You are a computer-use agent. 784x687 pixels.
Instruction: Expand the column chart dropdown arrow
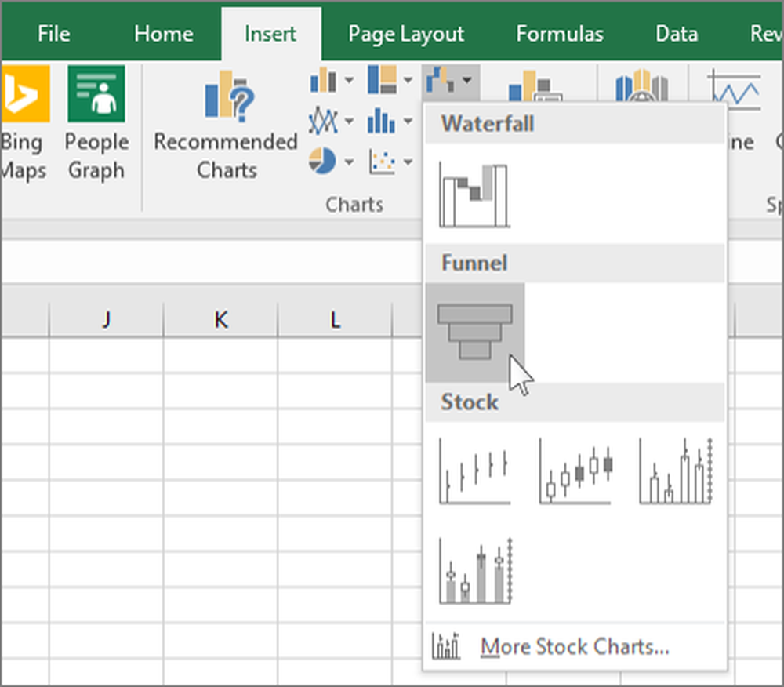[349, 80]
